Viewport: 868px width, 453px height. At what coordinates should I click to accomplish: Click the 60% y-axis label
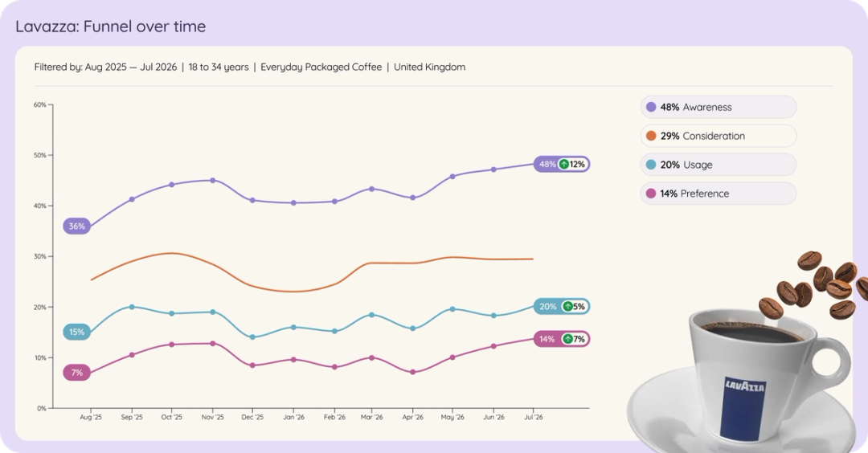[x=40, y=105]
